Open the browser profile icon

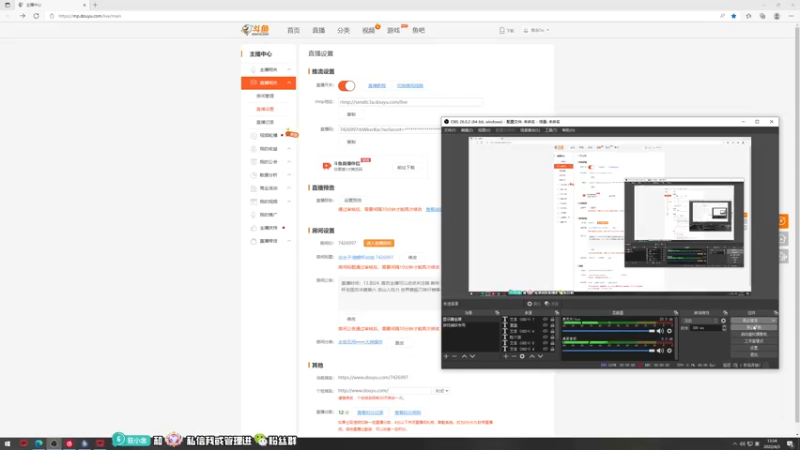pyautogui.click(x=777, y=16)
